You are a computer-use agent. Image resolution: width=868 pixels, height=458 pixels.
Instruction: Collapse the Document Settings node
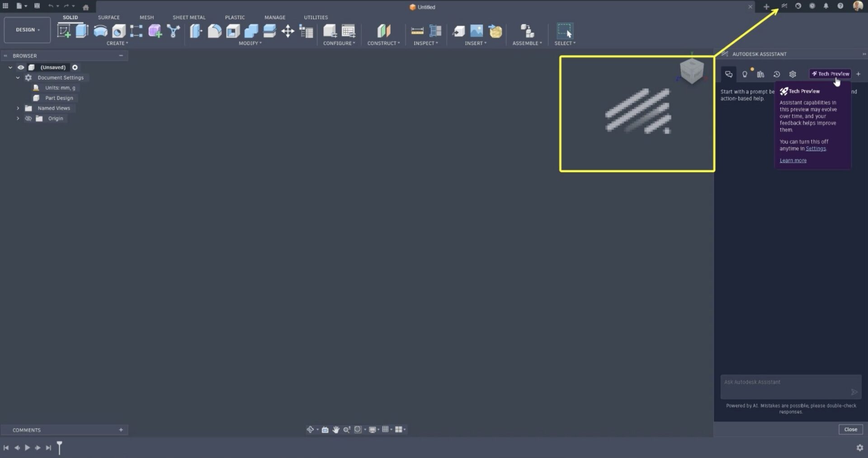[18, 78]
